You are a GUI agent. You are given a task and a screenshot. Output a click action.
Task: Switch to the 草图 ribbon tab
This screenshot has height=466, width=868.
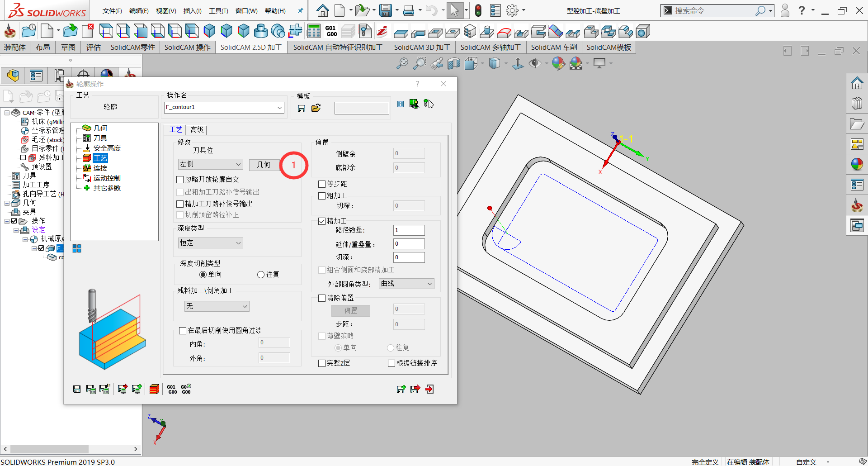[68, 48]
